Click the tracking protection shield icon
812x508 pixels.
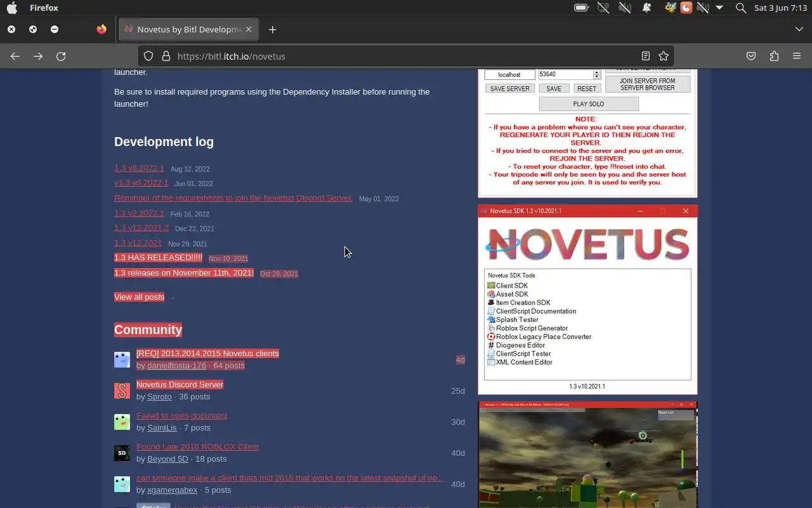[148, 56]
